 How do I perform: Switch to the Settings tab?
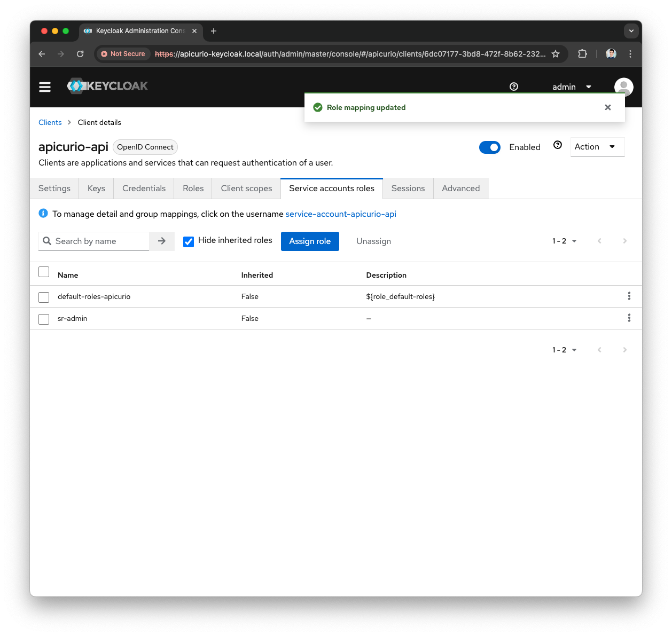[54, 188]
